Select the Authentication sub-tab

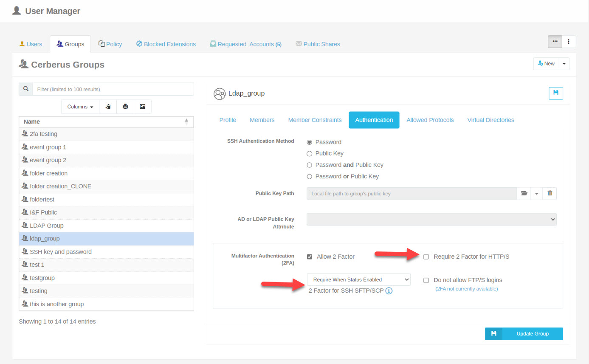pos(374,120)
